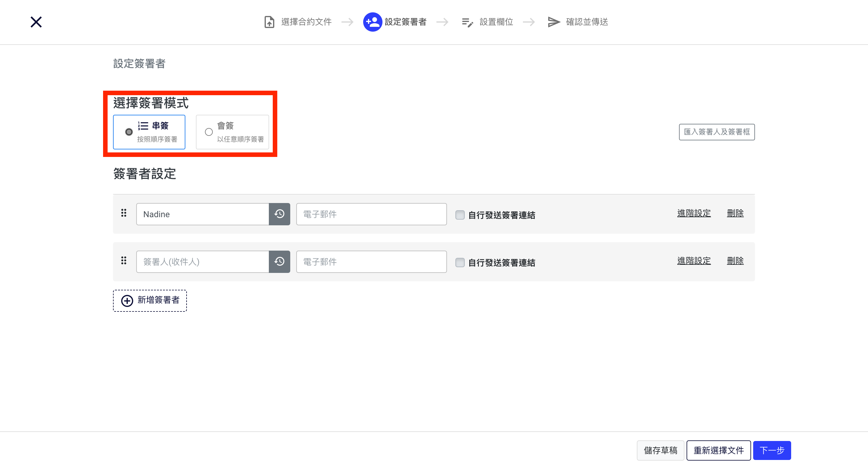Image resolution: width=868 pixels, height=469 pixels.
Task: Open history for the empty 簽署人(收件人) field
Action: pyautogui.click(x=279, y=261)
